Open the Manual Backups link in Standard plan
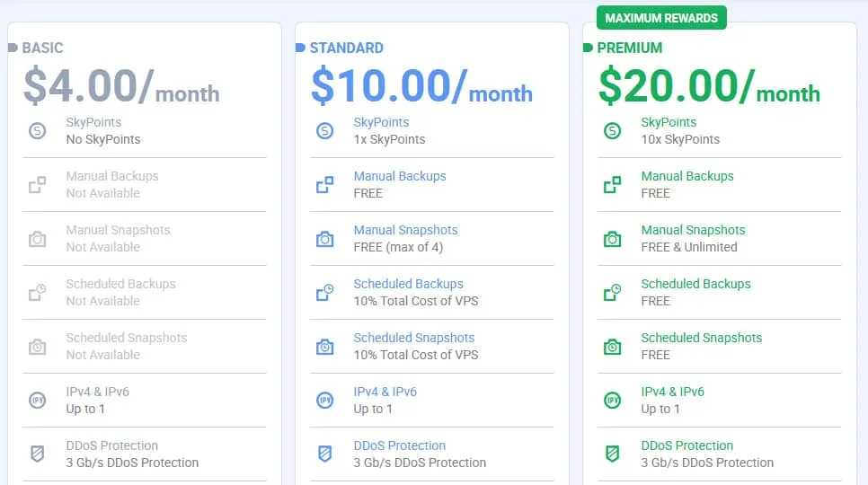868x485 pixels. click(x=400, y=176)
